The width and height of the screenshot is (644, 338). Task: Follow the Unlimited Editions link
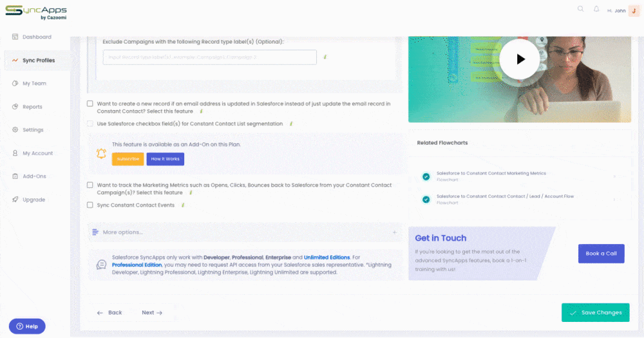tap(327, 258)
